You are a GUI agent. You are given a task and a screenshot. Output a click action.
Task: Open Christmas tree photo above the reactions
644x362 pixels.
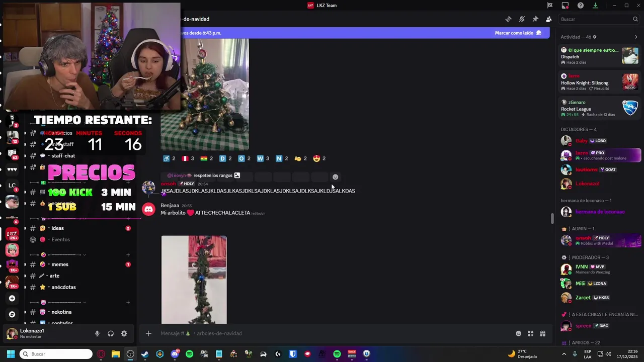tap(205, 95)
